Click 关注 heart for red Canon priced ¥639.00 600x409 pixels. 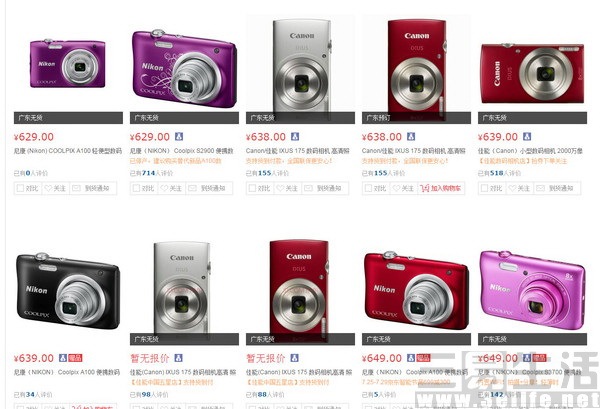click(520, 188)
